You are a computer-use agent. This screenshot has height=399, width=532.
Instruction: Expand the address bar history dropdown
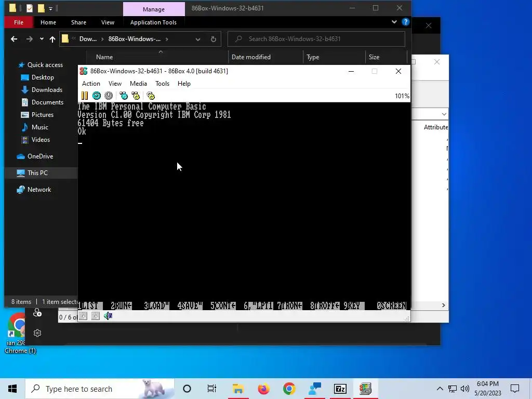(198, 39)
